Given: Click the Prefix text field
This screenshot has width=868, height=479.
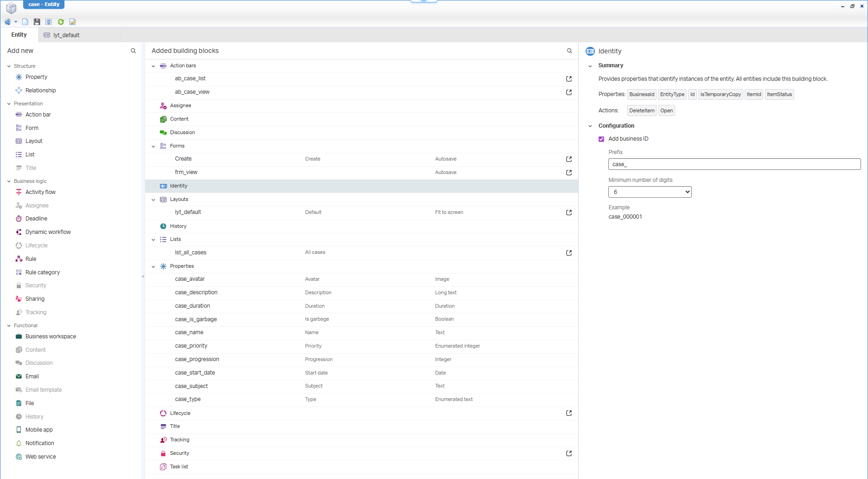Looking at the screenshot, I should [734, 164].
